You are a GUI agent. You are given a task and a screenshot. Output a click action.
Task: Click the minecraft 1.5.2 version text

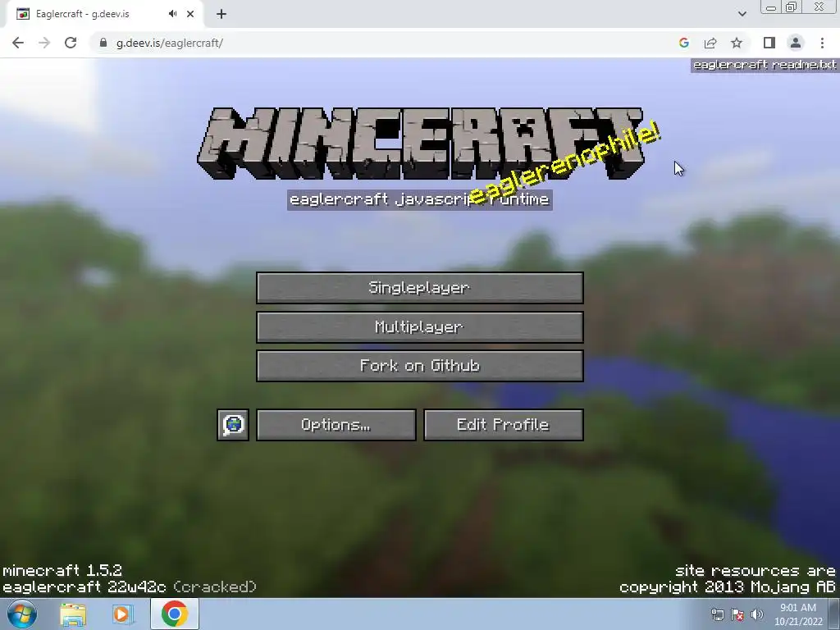tap(62, 571)
